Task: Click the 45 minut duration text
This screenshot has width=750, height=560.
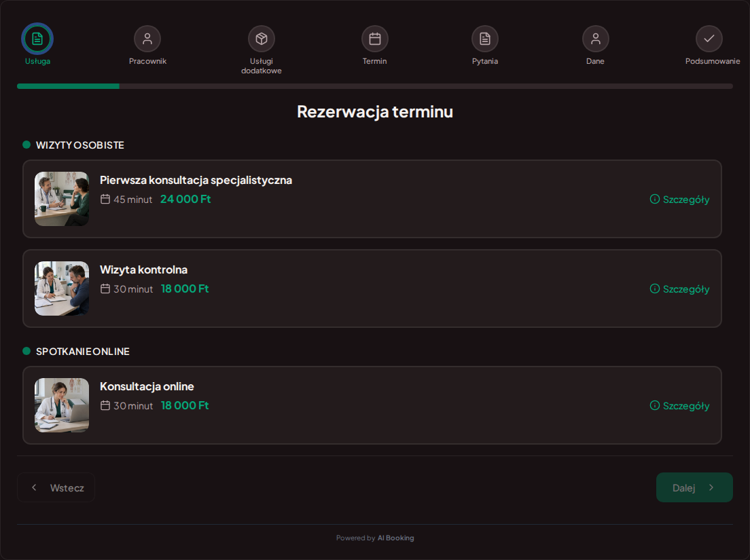Action: point(133,200)
